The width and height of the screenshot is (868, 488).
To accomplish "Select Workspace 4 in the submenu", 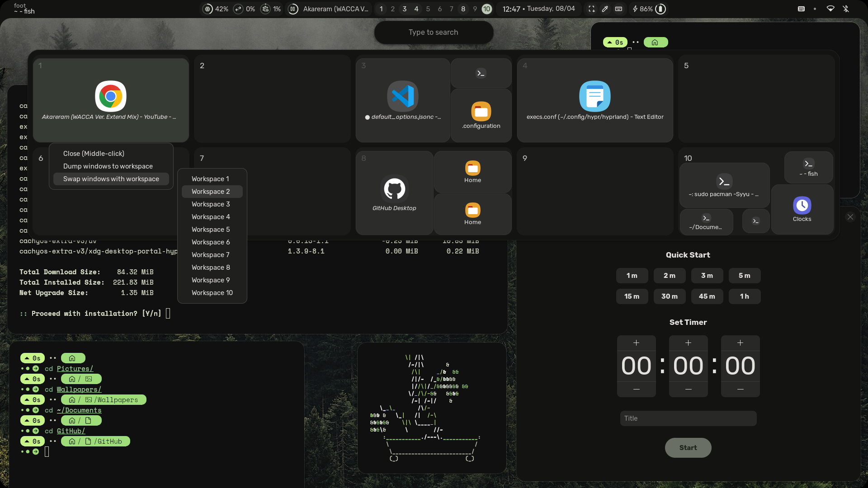I will pyautogui.click(x=212, y=217).
